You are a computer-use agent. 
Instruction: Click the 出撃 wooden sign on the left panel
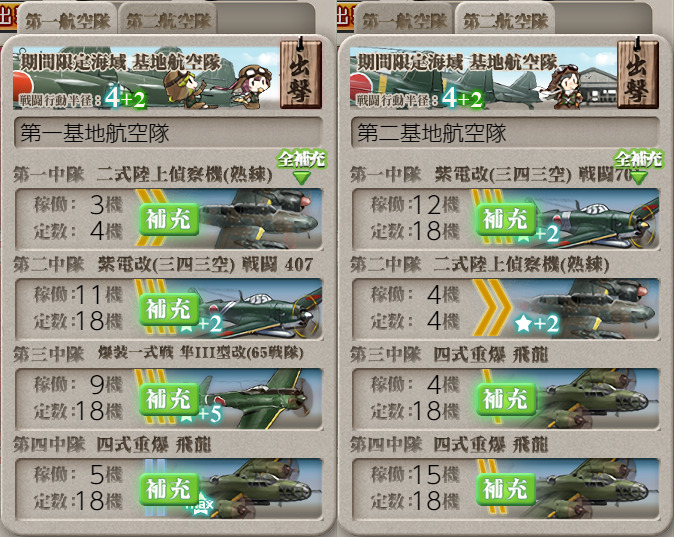(x=301, y=74)
